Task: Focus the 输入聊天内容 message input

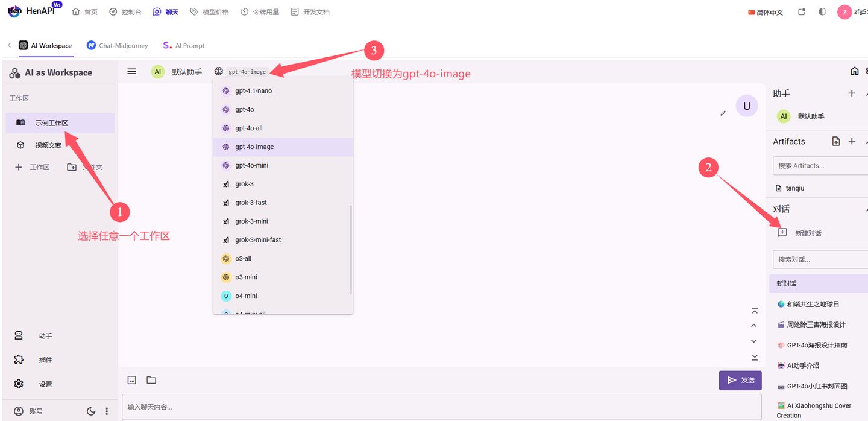Action: (442, 407)
